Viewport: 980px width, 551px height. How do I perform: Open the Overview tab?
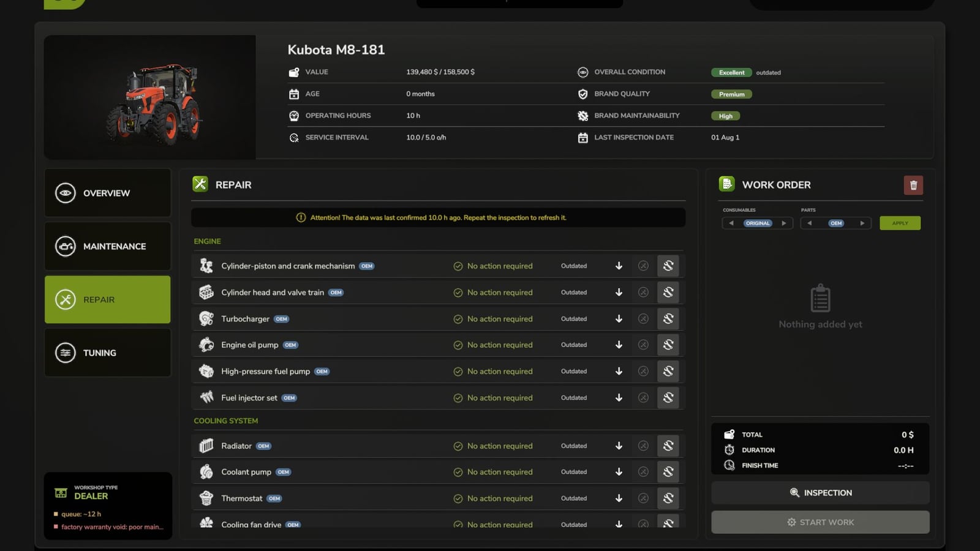click(108, 193)
